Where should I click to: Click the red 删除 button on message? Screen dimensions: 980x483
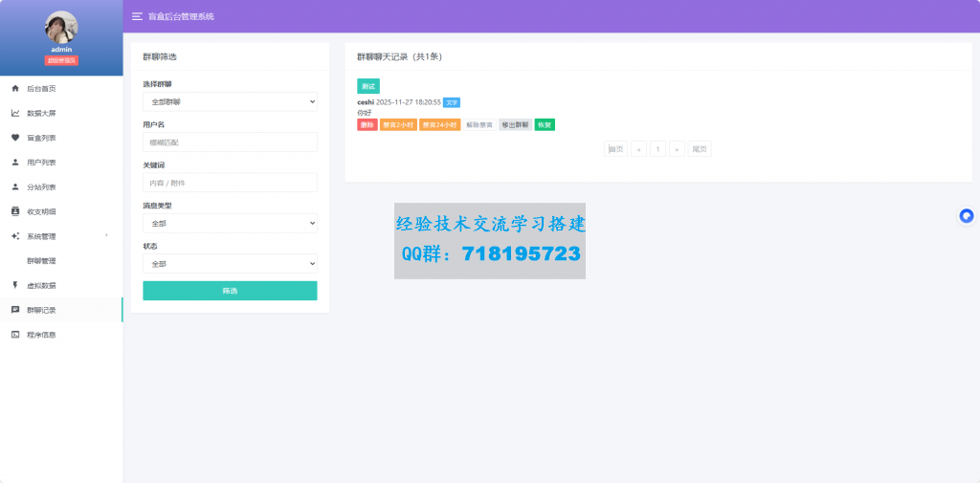(x=367, y=124)
